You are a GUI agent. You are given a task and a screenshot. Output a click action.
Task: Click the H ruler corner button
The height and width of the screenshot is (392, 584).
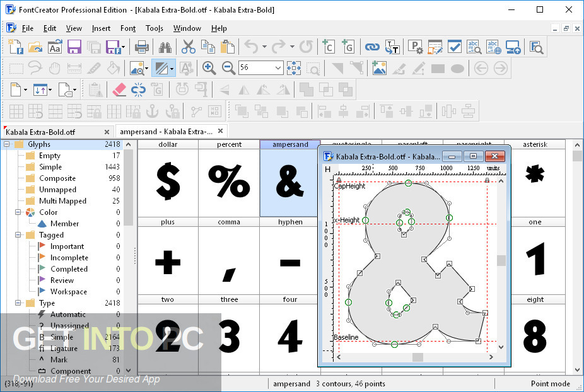(x=327, y=170)
